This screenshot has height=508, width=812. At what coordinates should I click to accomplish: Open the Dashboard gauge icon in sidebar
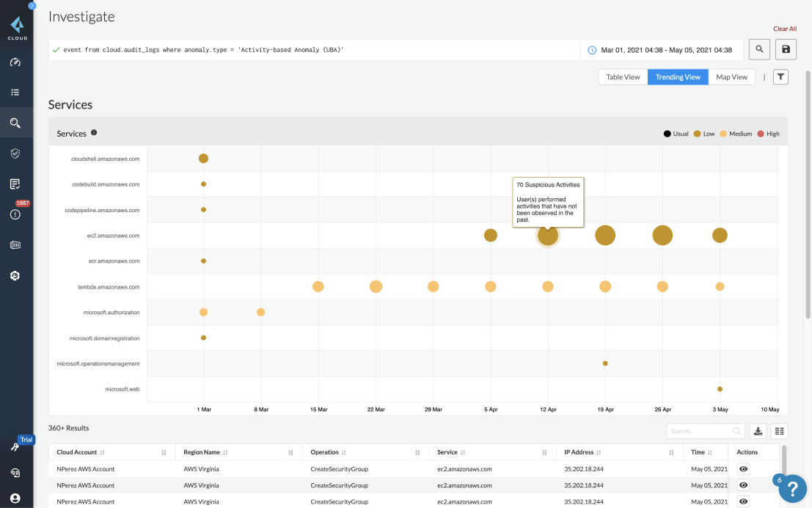15,62
